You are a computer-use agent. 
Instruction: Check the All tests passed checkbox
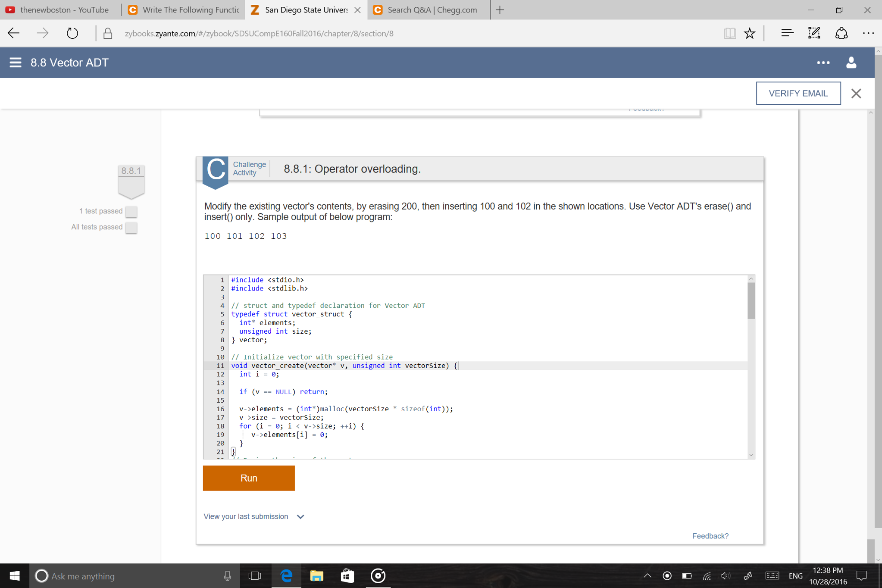tap(131, 227)
